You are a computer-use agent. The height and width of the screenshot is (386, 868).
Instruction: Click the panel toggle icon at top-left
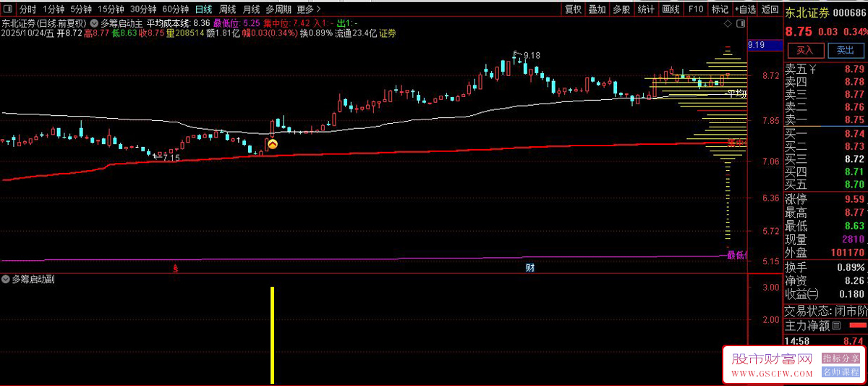point(8,9)
